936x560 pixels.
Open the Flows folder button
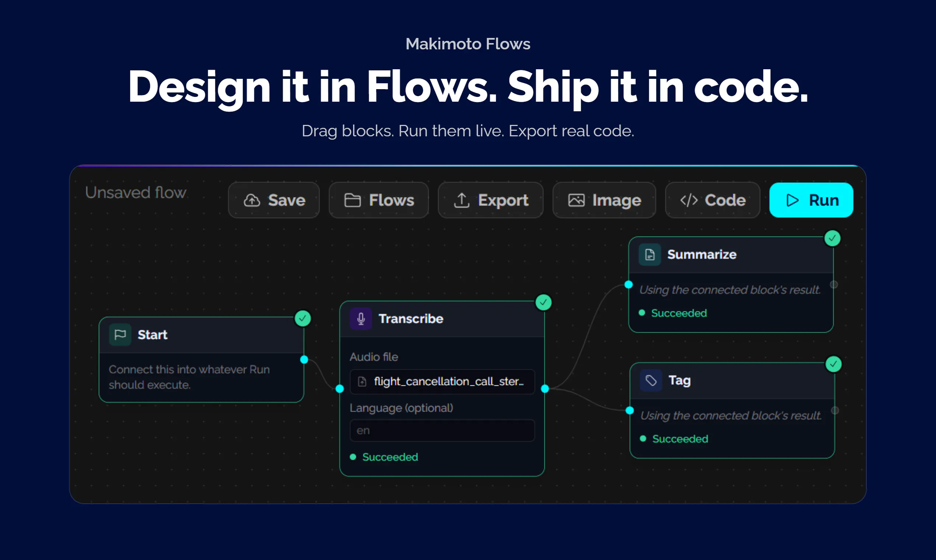click(379, 200)
